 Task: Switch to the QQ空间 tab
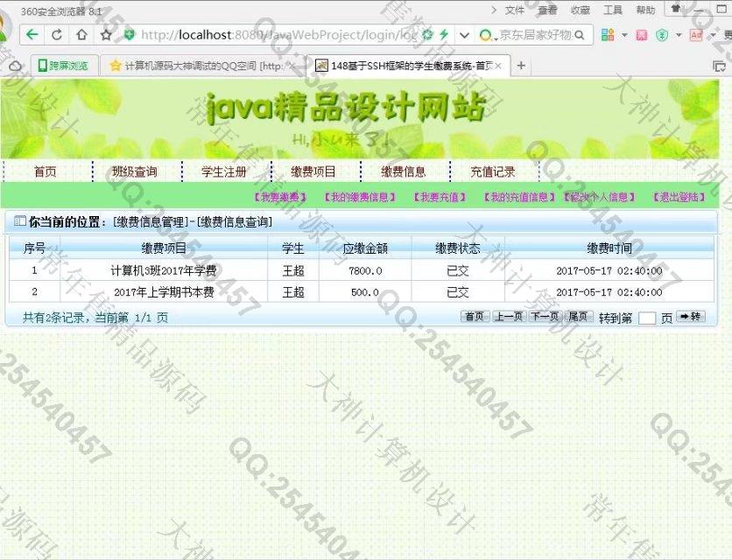click(203, 66)
